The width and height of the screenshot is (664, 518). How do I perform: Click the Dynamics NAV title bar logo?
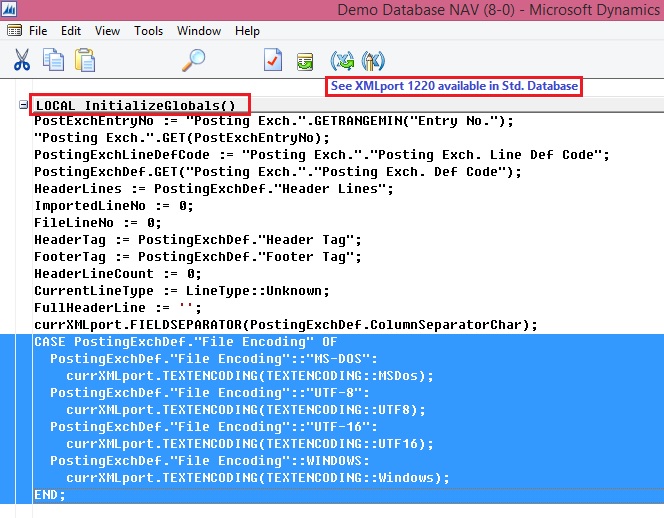coord(8,9)
